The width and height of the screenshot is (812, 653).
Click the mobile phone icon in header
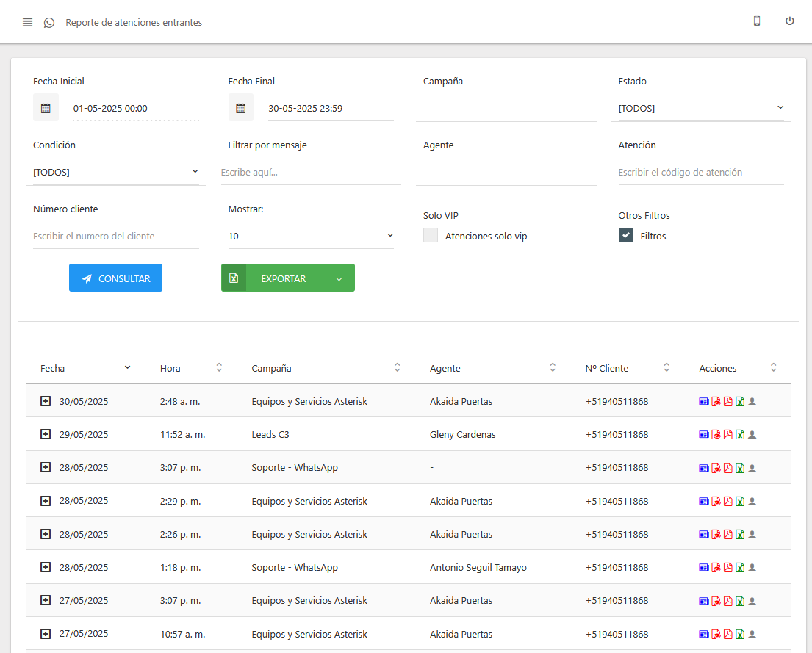tap(757, 21)
